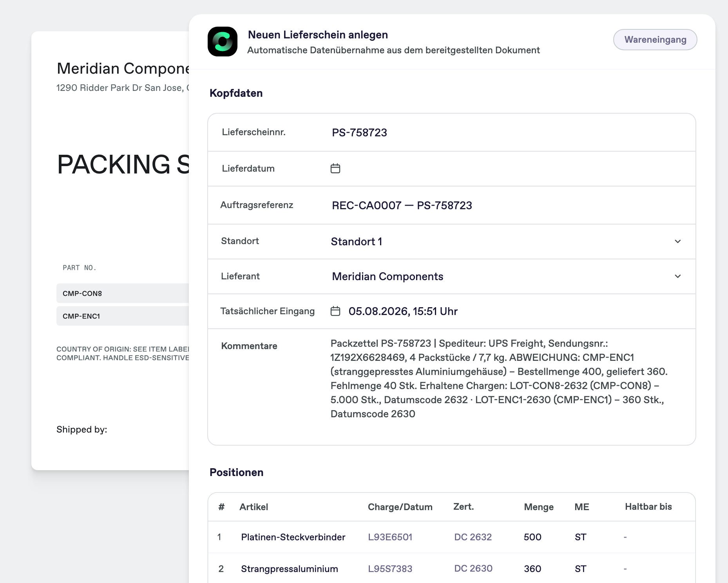
Task: Expand the Lieferant dropdown chevron
Action: click(678, 276)
